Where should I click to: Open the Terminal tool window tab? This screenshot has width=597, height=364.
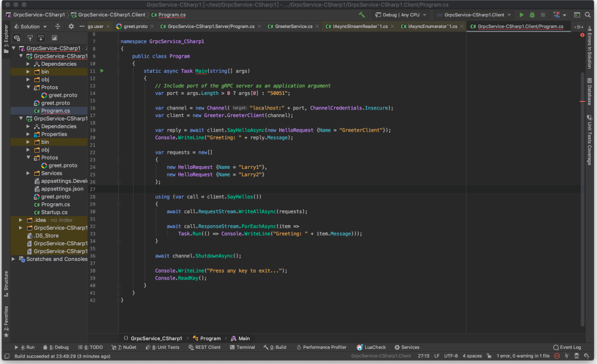pyautogui.click(x=242, y=347)
